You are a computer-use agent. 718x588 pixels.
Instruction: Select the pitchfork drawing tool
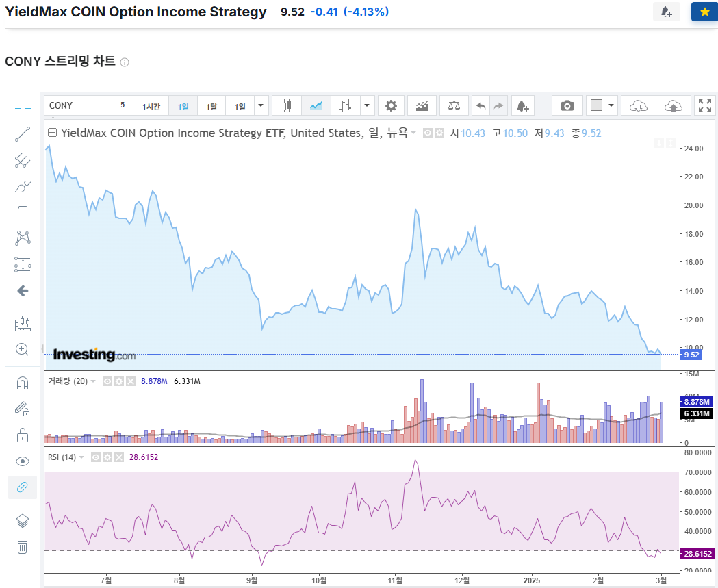[x=23, y=160]
